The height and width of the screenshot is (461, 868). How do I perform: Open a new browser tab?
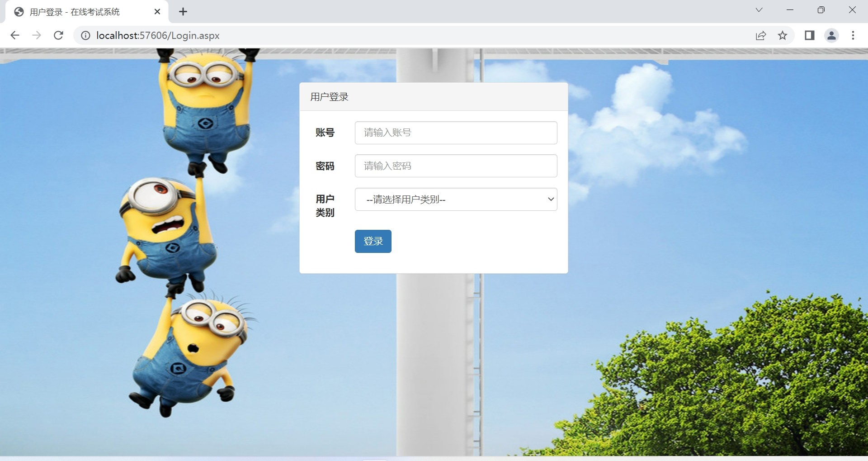(x=183, y=12)
